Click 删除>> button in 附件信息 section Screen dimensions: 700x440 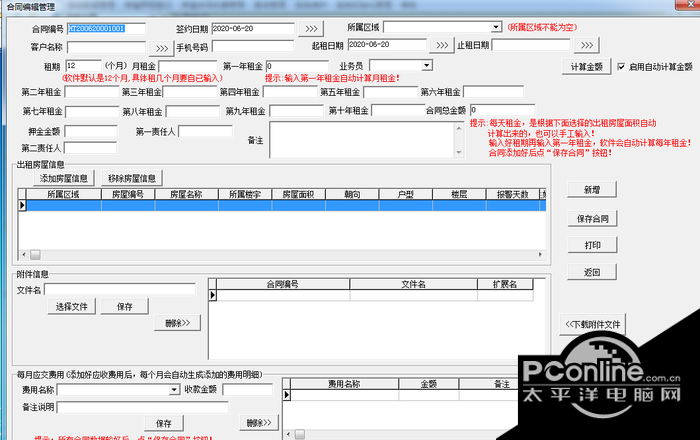[177, 323]
